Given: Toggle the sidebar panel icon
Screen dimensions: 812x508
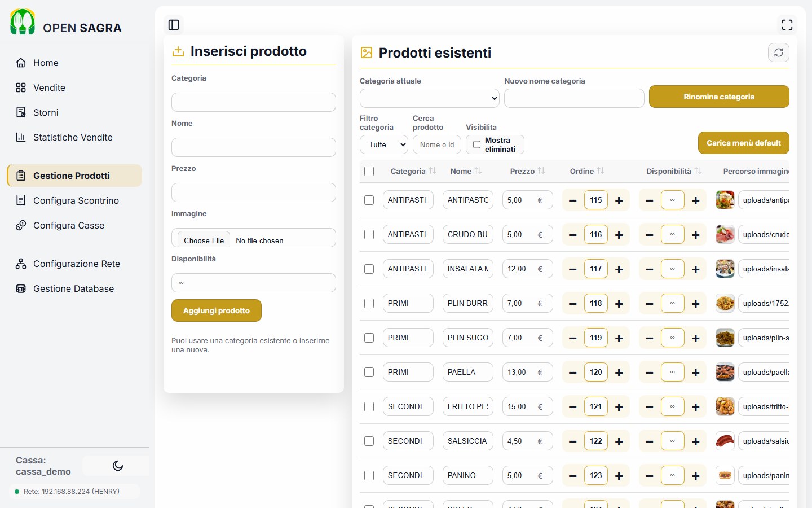Looking at the screenshot, I should point(174,25).
